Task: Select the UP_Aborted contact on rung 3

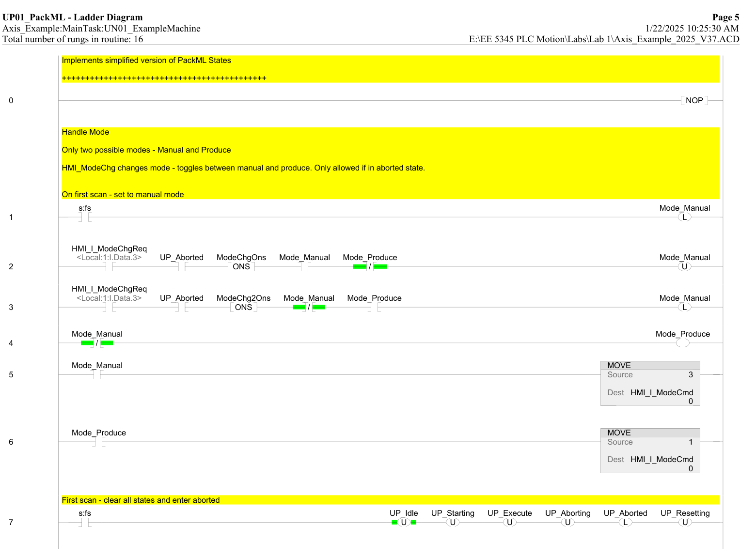Action: pos(182,307)
